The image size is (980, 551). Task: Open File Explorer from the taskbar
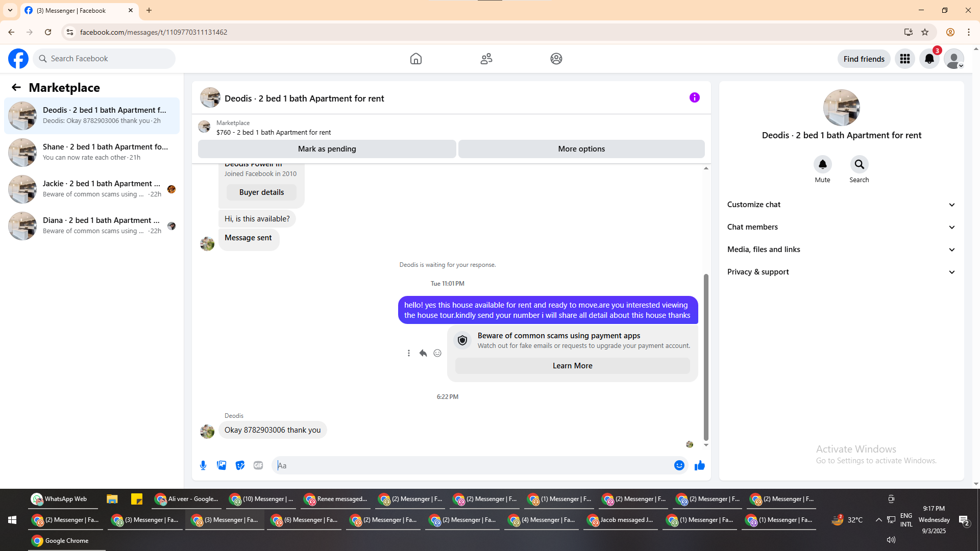(x=112, y=499)
